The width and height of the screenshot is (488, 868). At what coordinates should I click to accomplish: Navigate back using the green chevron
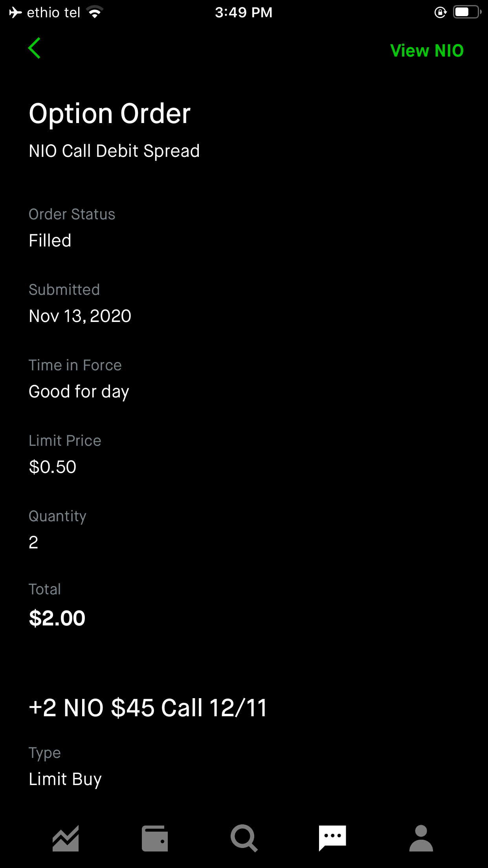(x=35, y=48)
